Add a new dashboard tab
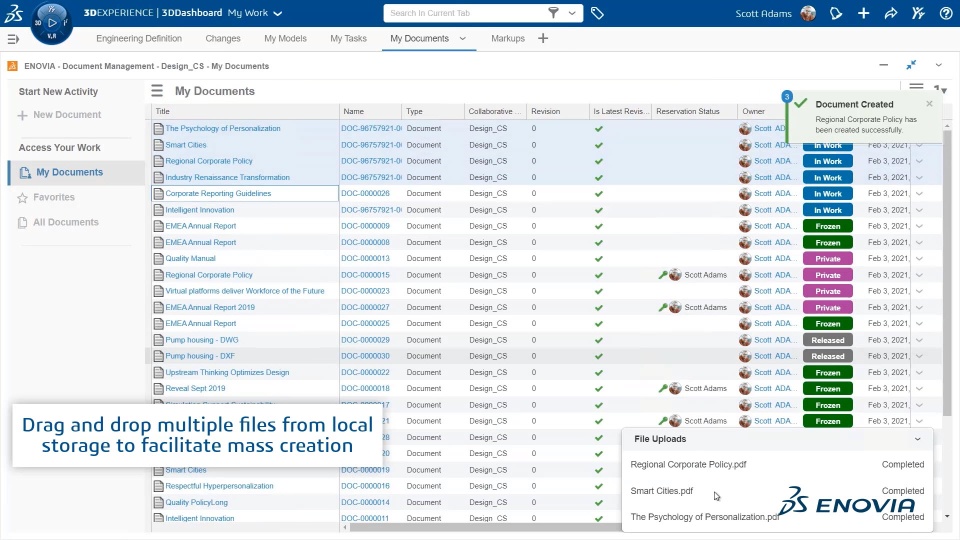The height and width of the screenshot is (540, 960). point(543,39)
